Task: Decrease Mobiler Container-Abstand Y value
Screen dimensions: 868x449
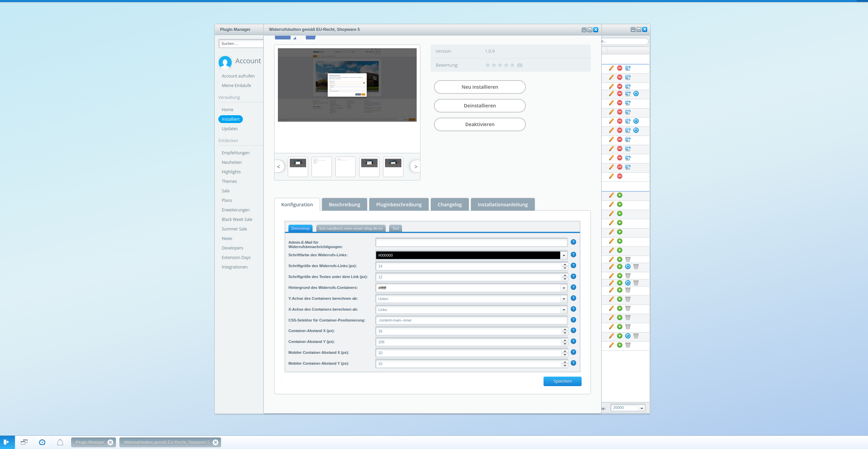Action: 565,365
